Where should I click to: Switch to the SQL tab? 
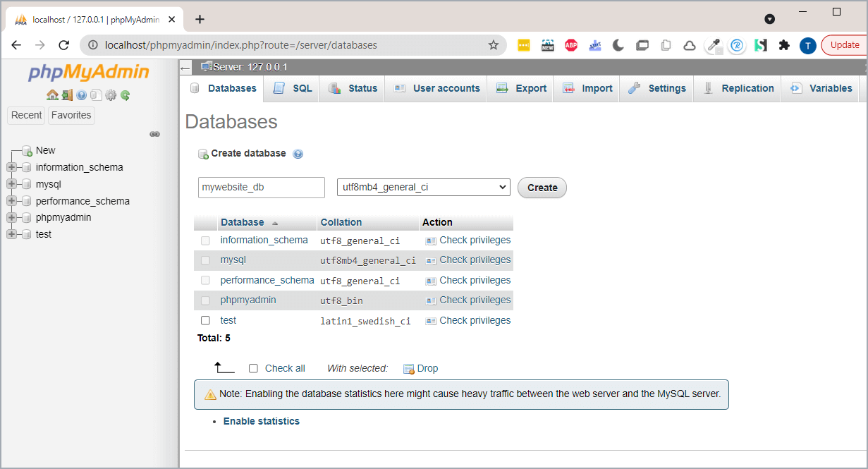(293, 88)
